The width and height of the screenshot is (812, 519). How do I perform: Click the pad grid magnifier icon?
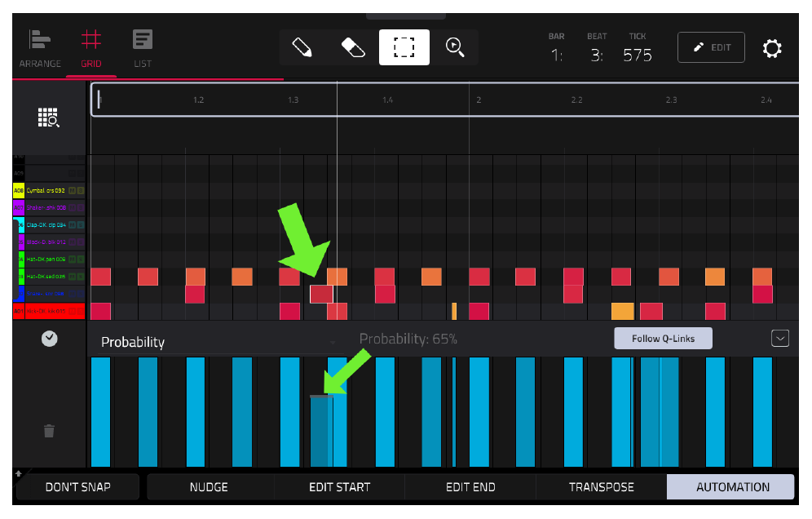tap(49, 118)
